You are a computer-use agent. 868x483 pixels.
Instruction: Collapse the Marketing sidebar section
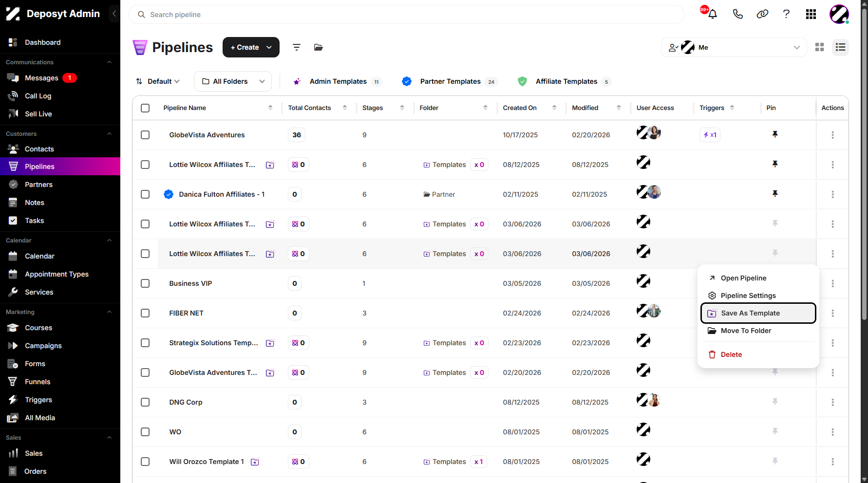point(109,312)
